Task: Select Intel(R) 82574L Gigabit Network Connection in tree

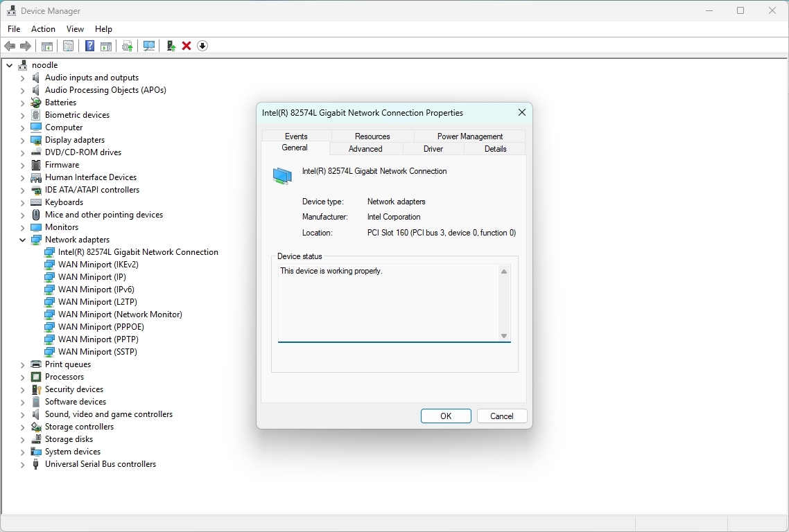Action: click(x=138, y=252)
